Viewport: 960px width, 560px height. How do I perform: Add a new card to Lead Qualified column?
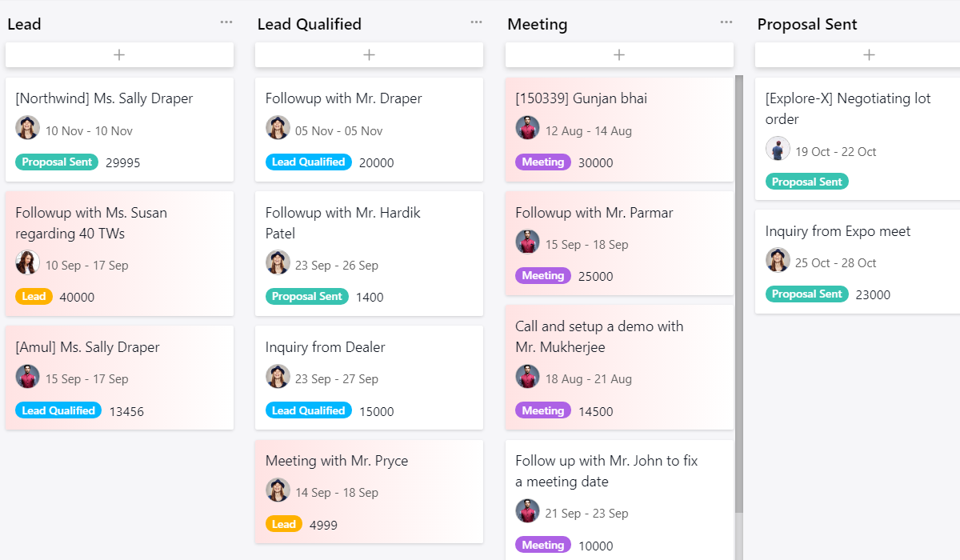[369, 55]
